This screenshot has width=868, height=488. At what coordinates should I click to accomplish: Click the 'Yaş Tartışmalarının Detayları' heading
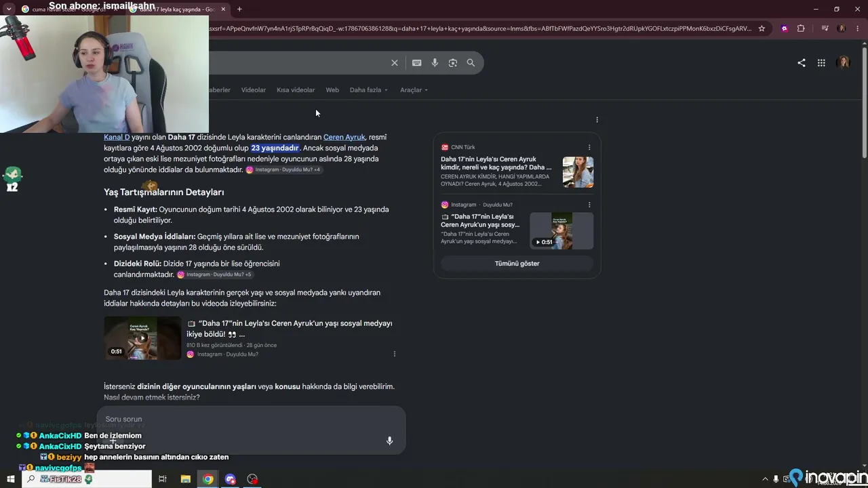[x=164, y=192]
